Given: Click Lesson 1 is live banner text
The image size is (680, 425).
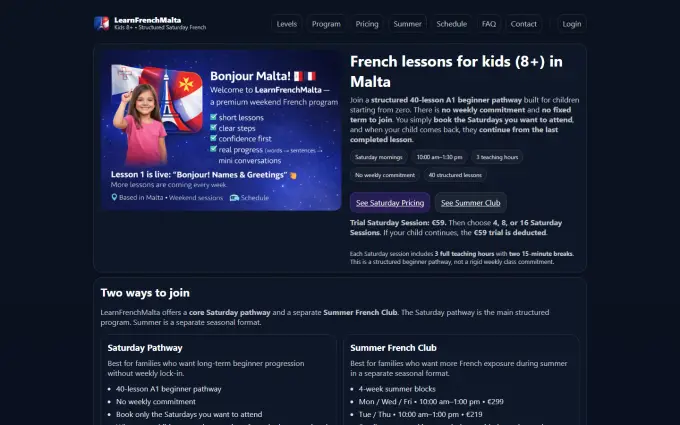Looking at the screenshot, I should point(199,175).
